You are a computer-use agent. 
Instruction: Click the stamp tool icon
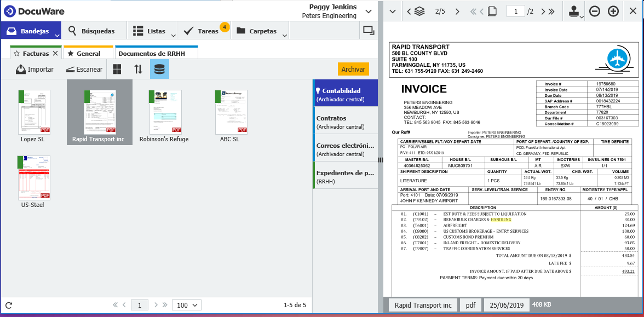tap(574, 11)
